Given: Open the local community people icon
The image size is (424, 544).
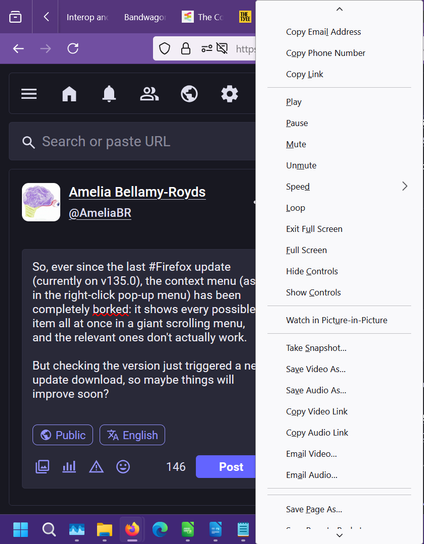Looking at the screenshot, I should [x=150, y=94].
